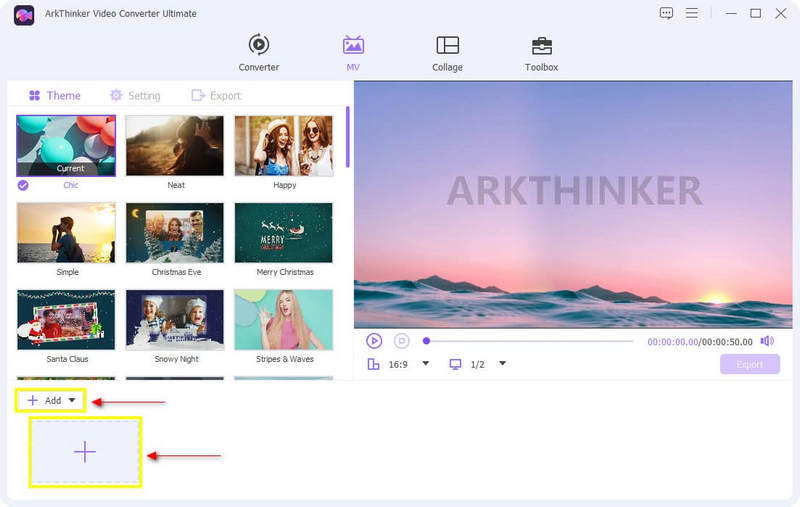Screen dimensions: 800x507
Task: Switch to the Theme tab
Action: tap(55, 95)
